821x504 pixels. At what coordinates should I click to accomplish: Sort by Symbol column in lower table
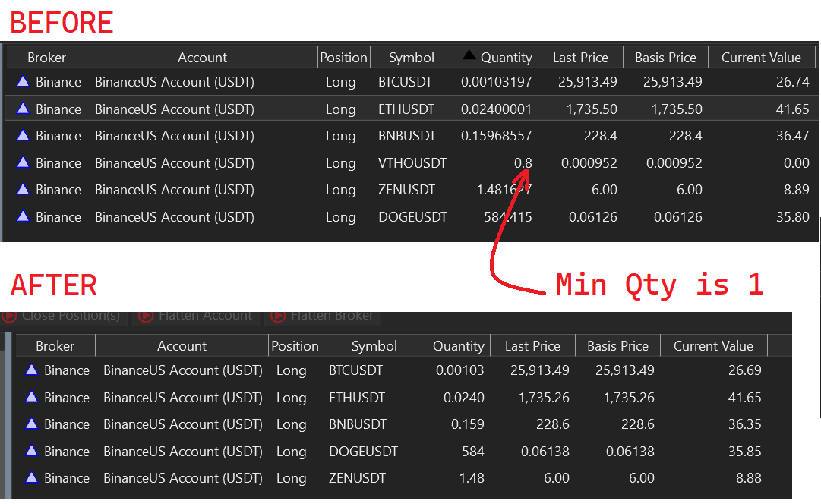(x=374, y=346)
